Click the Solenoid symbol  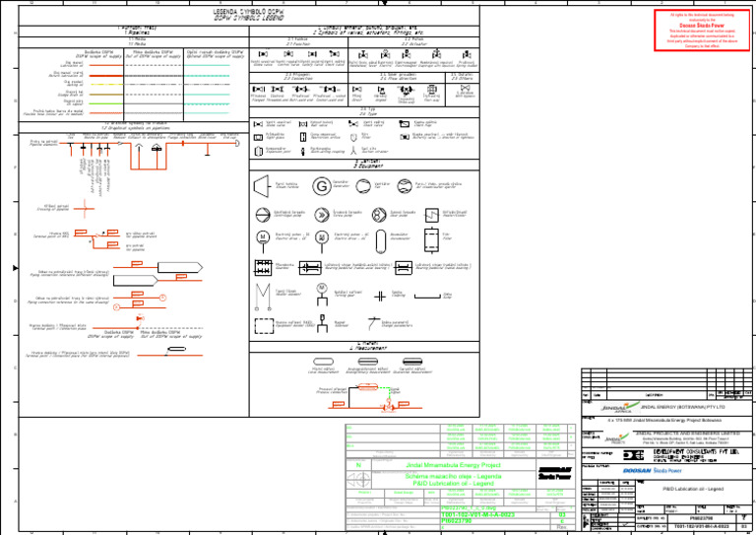point(322,324)
